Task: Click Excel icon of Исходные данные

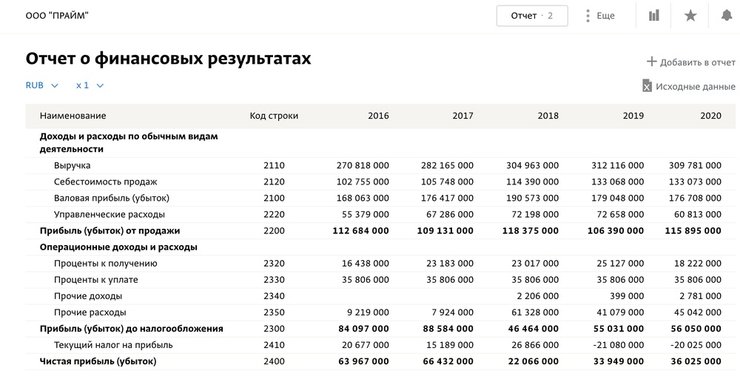Action: (647, 86)
